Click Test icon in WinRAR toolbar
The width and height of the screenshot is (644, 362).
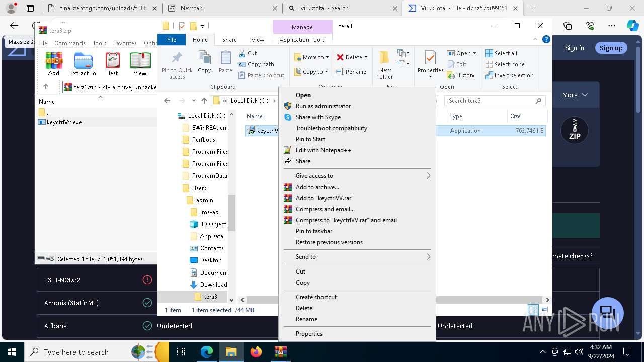(x=113, y=64)
